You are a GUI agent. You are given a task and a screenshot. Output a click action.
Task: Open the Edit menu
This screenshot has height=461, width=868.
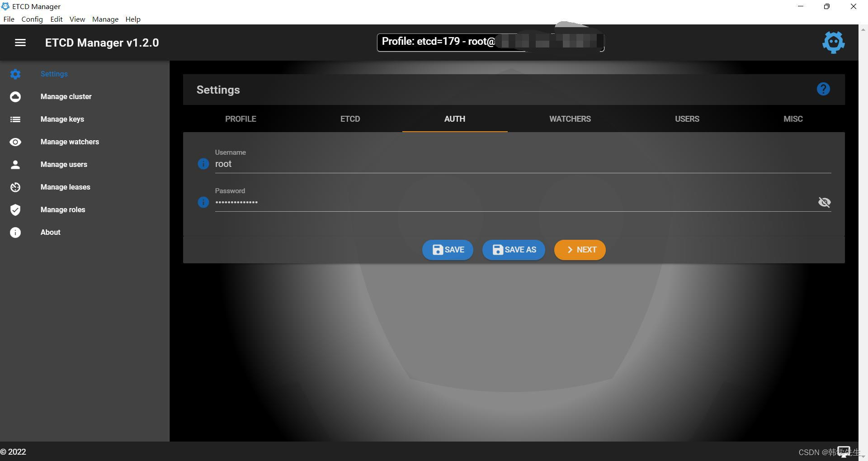click(x=57, y=19)
